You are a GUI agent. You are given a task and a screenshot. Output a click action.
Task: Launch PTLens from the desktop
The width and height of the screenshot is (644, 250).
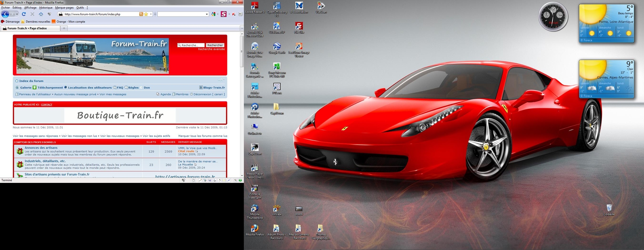click(x=277, y=89)
